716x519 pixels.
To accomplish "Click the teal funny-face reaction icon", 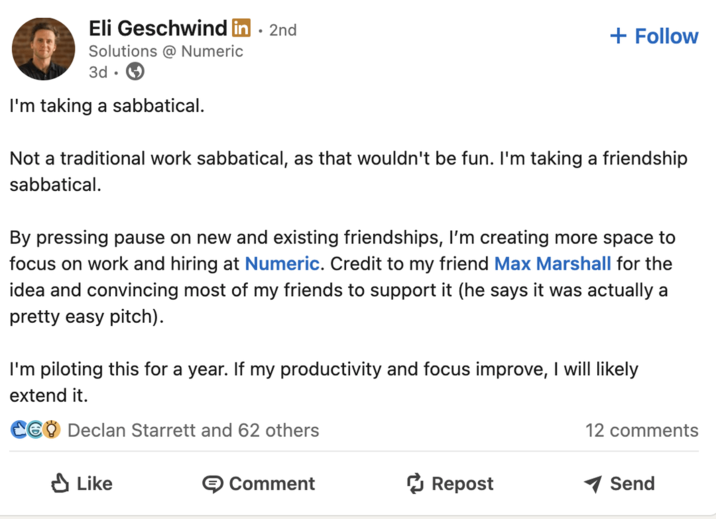I will point(34,430).
